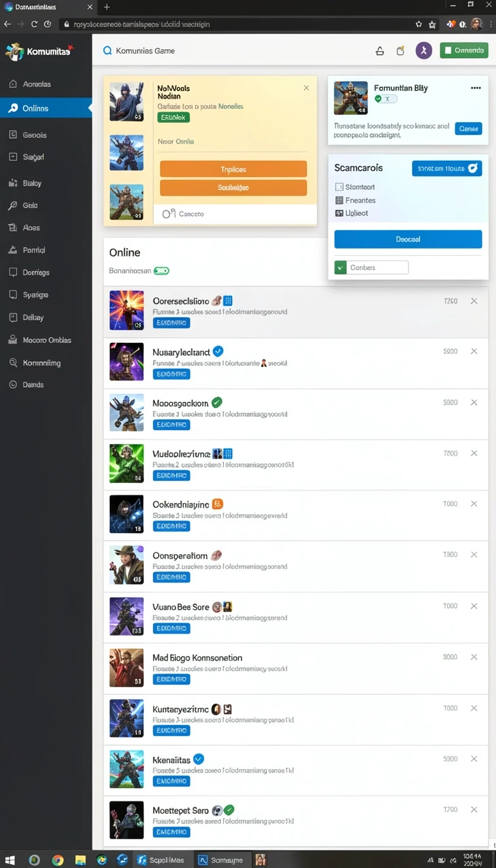
Task: Open Bialoy in the sidebar
Action: 32,183
